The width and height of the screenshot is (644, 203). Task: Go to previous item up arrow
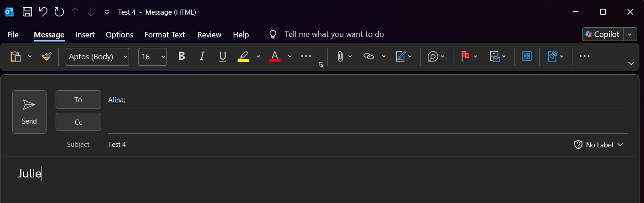click(x=75, y=12)
